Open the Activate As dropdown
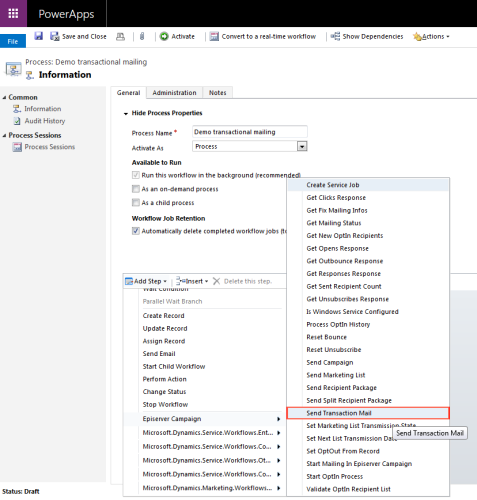477x500 pixels. [302, 146]
